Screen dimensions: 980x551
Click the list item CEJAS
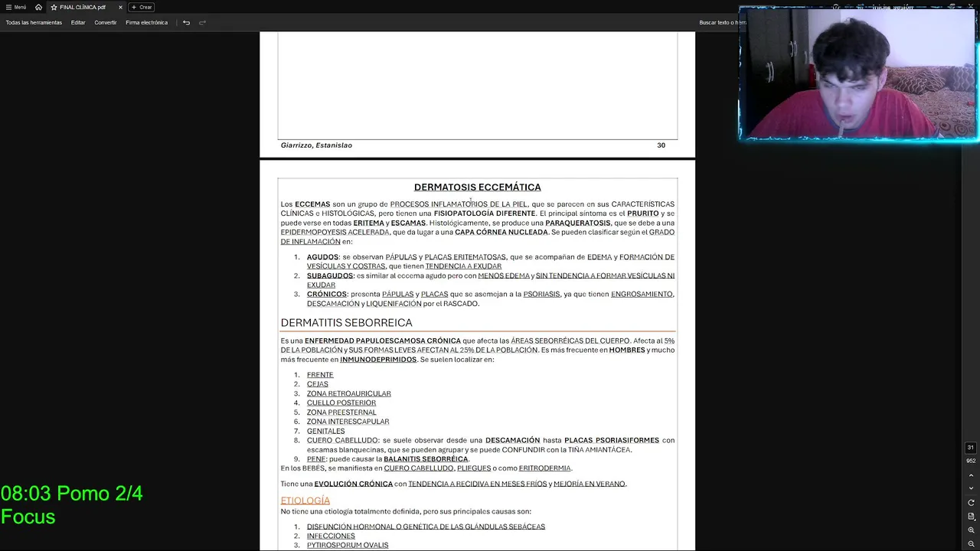pyautogui.click(x=317, y=384)
